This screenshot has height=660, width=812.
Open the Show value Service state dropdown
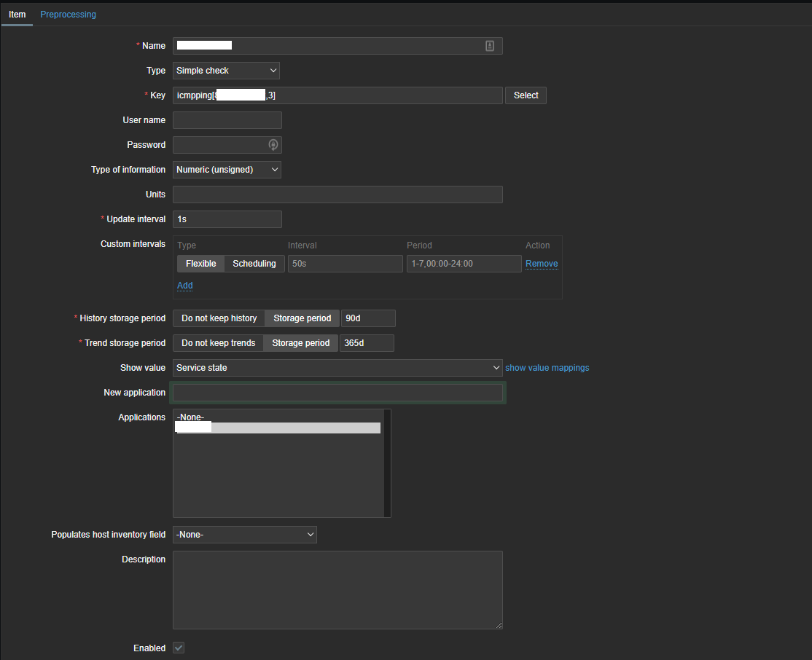[337, 368]
